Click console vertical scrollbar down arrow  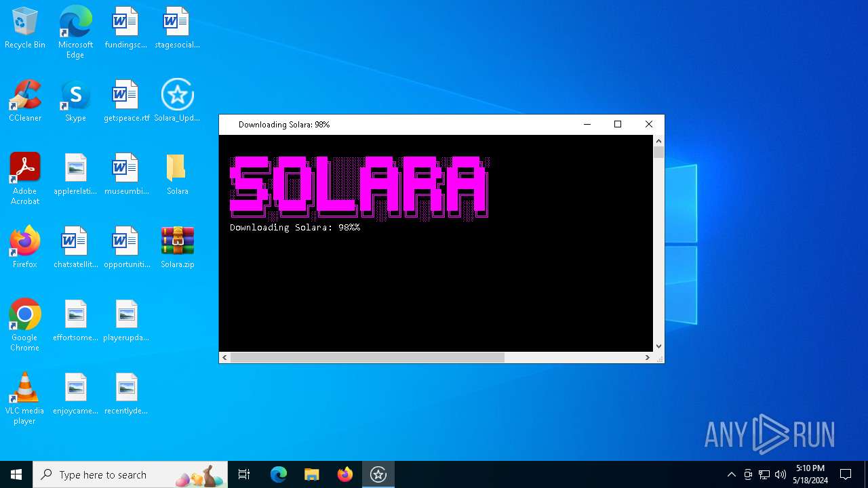658,346
